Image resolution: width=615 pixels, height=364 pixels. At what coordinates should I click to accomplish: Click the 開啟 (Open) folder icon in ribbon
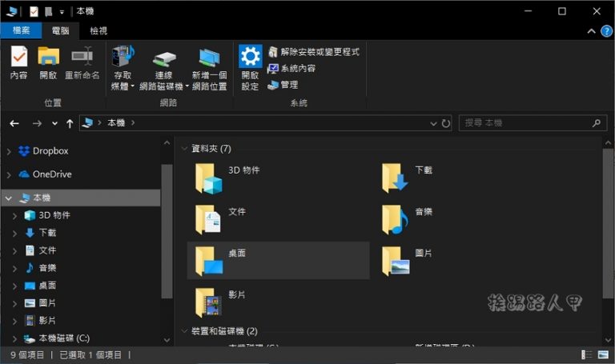48,62
